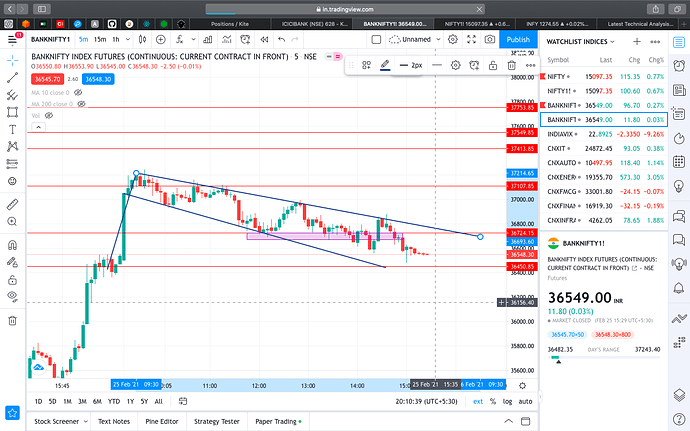Click the YTD date range button
Image resolution: width=690 pixels, height=431 pixels.
tap(114, 402)
